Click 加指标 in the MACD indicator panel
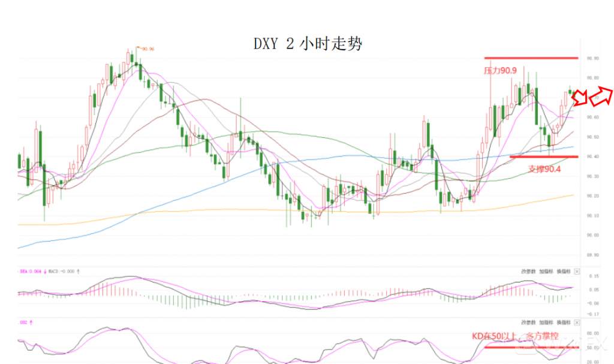614x364 pixels. [546, 271]
